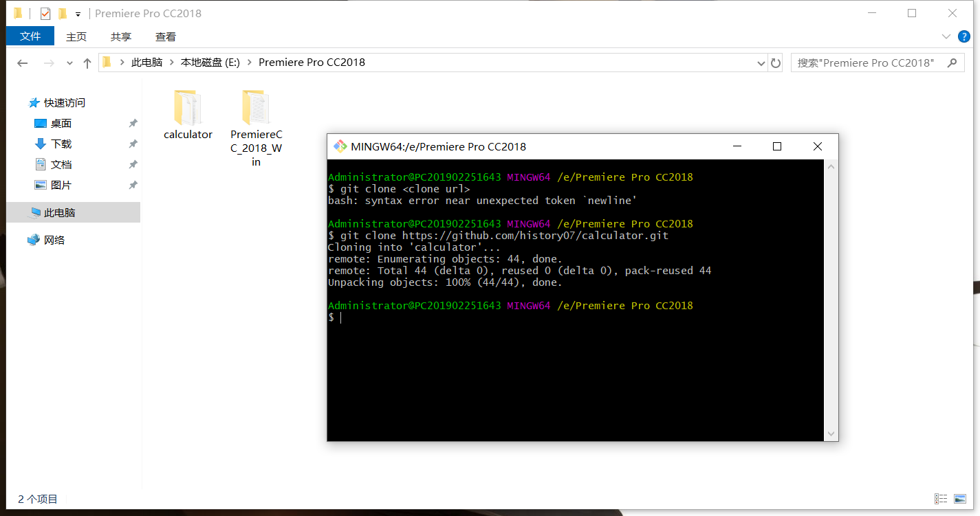Click the Git Bash icon in terminal title bar

point(340,146)
